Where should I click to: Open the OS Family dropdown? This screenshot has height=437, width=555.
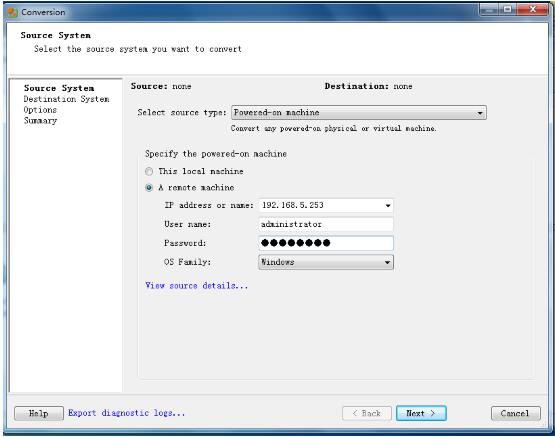click(326, 262)
